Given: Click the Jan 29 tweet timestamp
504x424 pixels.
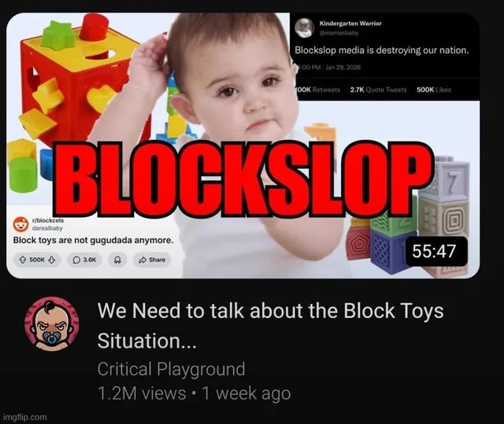Looking at the screenshot, I should coord(328,68).
